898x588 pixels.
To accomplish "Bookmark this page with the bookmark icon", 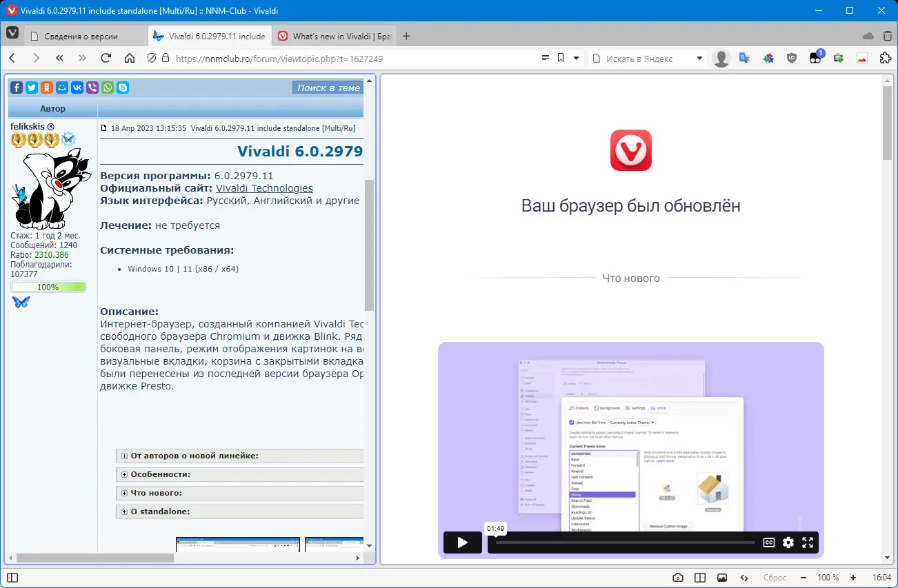I will pos(561,58).
